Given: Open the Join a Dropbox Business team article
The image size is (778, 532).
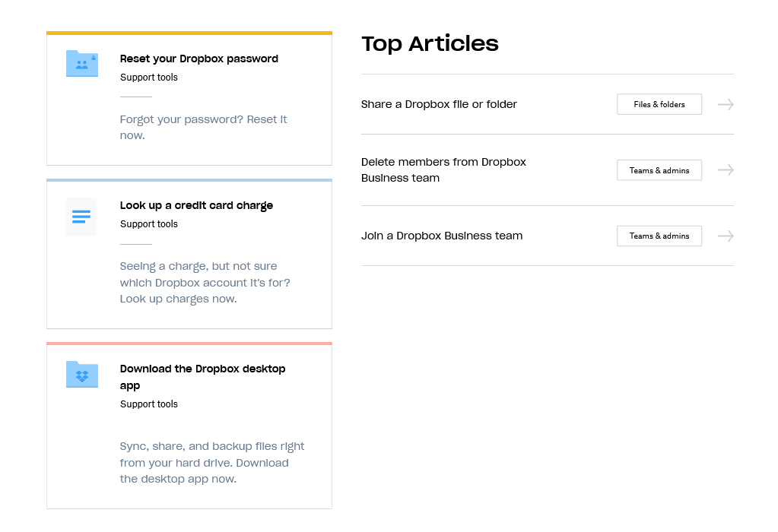Looking at the screenshot, I should pyautogui.click(x=442, y=236).
